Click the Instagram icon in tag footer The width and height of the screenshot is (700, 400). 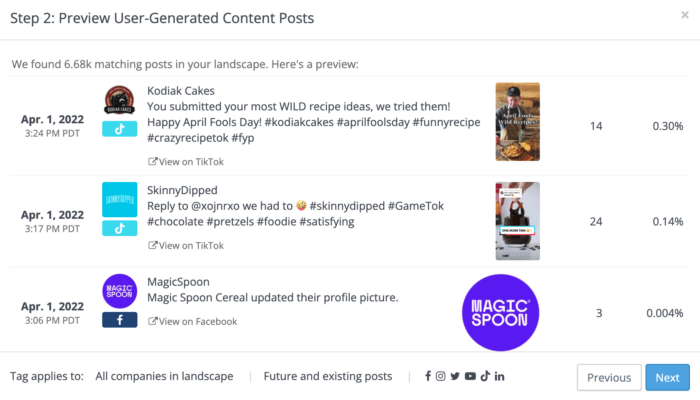[x=441, y=376]
